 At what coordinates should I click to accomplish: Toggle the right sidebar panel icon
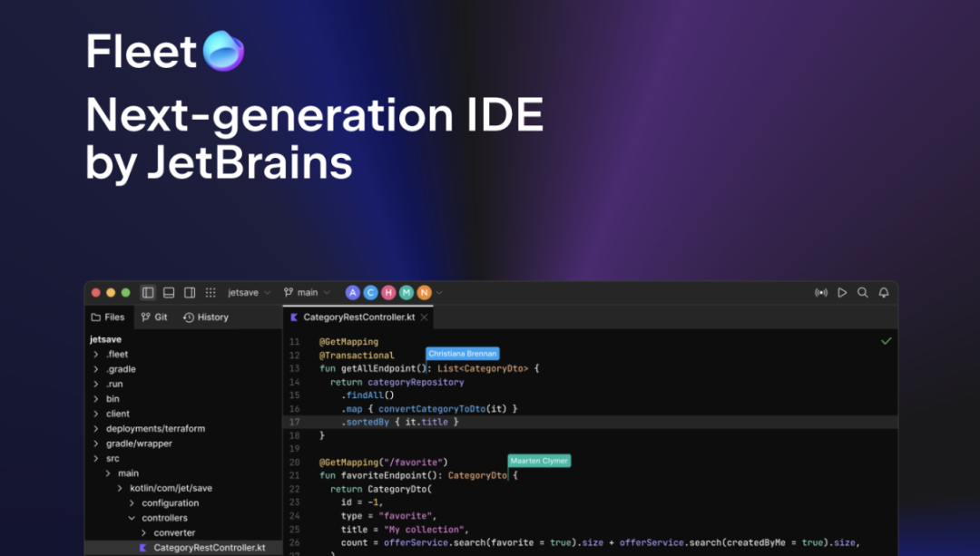pos(190,292)
